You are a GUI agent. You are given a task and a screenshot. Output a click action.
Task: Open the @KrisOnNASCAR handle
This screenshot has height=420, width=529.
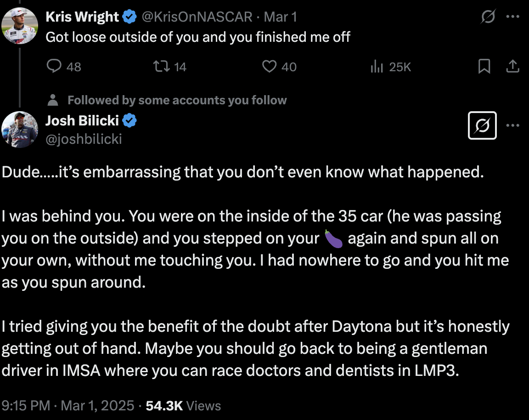coord(197,17)
